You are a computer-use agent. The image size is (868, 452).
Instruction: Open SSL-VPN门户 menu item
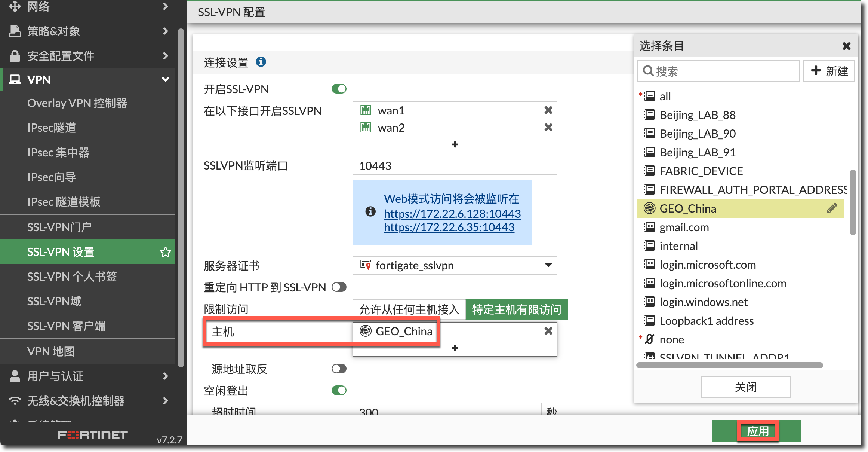coord(59,227)
